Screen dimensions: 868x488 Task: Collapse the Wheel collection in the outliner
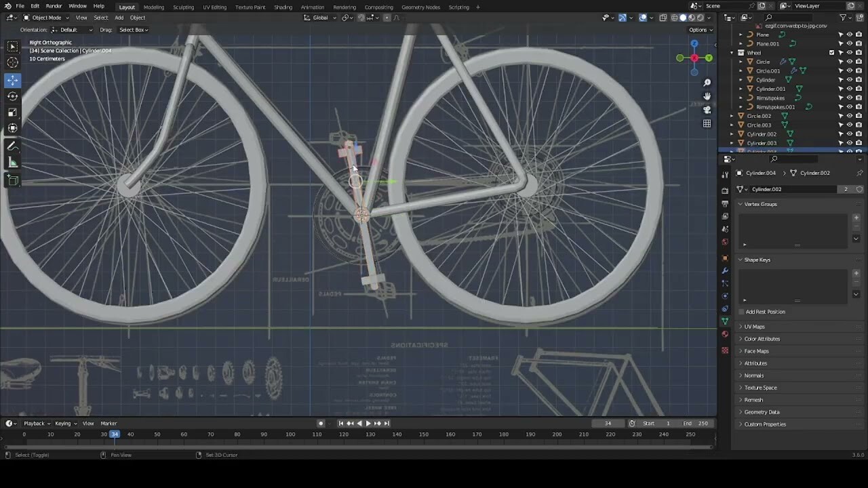[x=732, y=53]
